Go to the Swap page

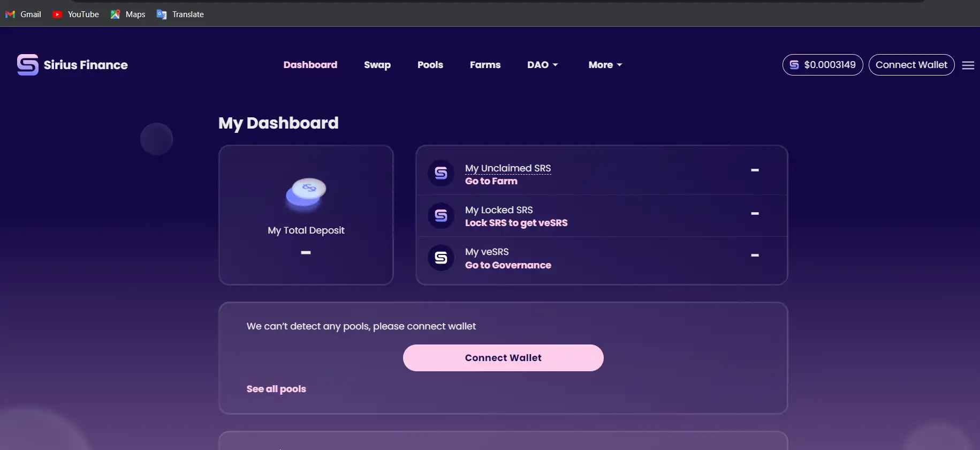[x=377, y=65]
